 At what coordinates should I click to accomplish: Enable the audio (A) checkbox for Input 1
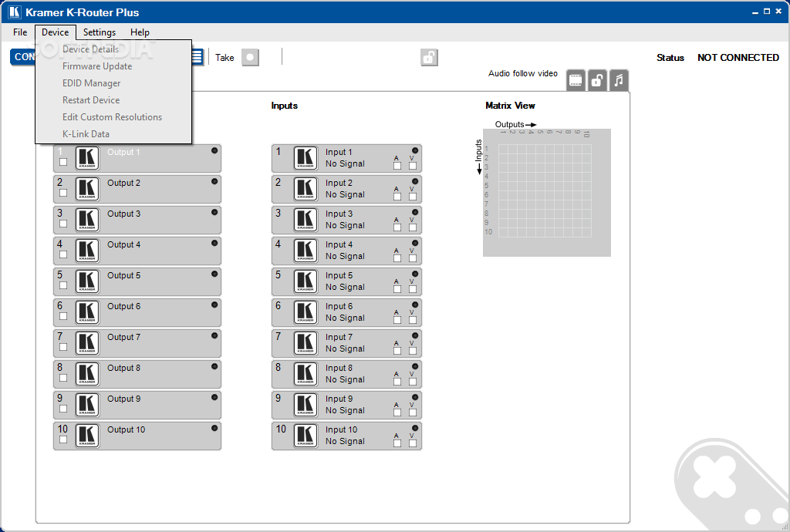click(397, 166)
